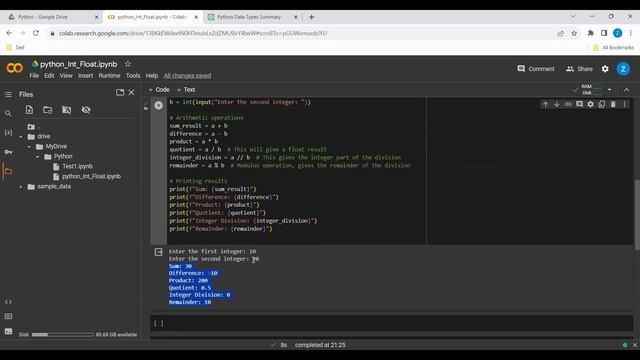The width and height of the screenshot is (640, 360).
Task: Mirror cell in tab icon
Action: click(602, 104)
